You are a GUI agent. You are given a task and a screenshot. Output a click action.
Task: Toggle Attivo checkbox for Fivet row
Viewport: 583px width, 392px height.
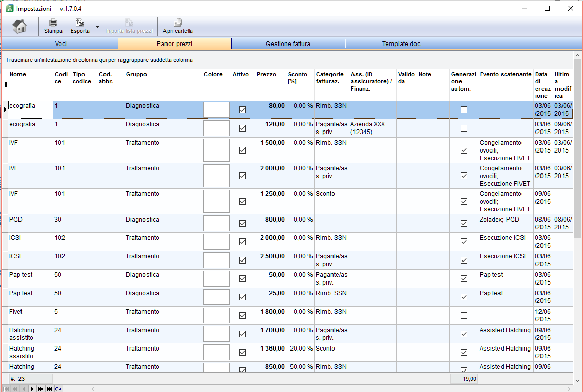242,315
